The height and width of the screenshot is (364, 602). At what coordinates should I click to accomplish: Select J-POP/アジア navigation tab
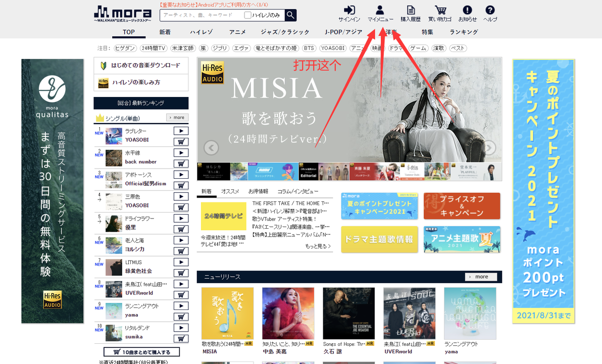tap(343, 32)
